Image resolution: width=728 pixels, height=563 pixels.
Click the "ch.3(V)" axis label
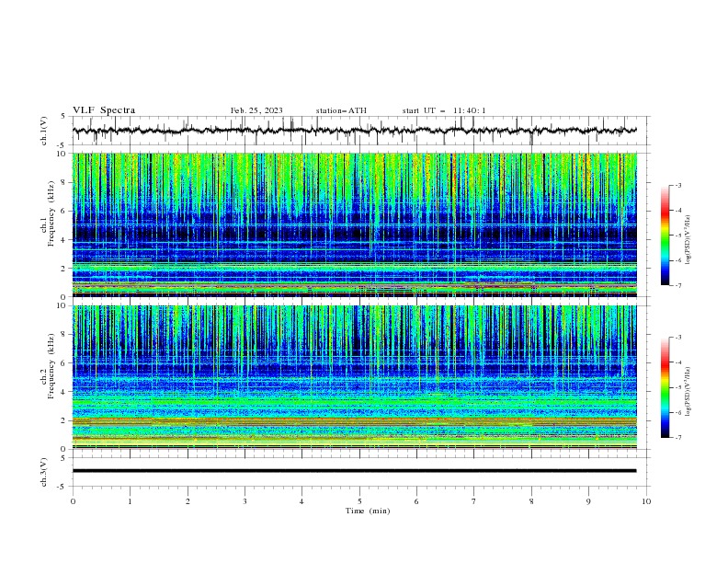click(x=43, y=472)
